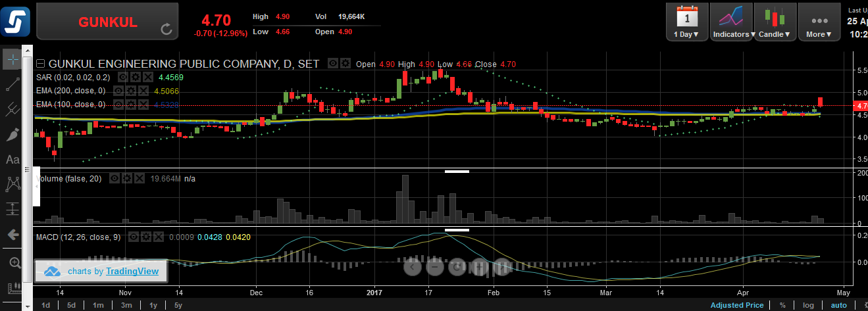Select the trend line drawing tool
The width and height of the screenshot is (868, 311).
[13, 84]
